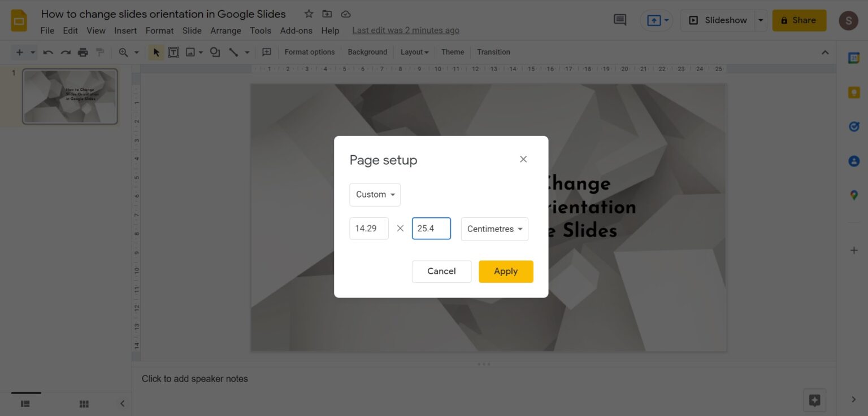This screenshot has width=868, height=416.
Task: Open the Centimetres units dropdown
Action: [x=494, y=229]
